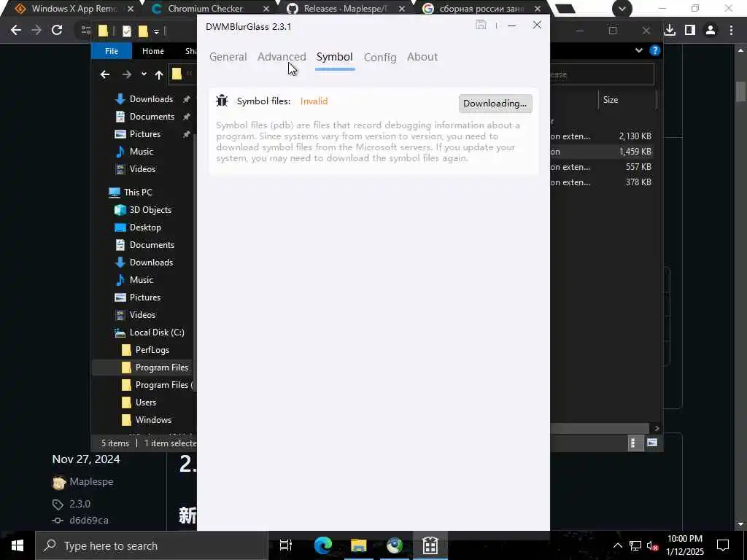747x560 pixels.
Task: Open browser downloads icon
Action: pos(670,30)
